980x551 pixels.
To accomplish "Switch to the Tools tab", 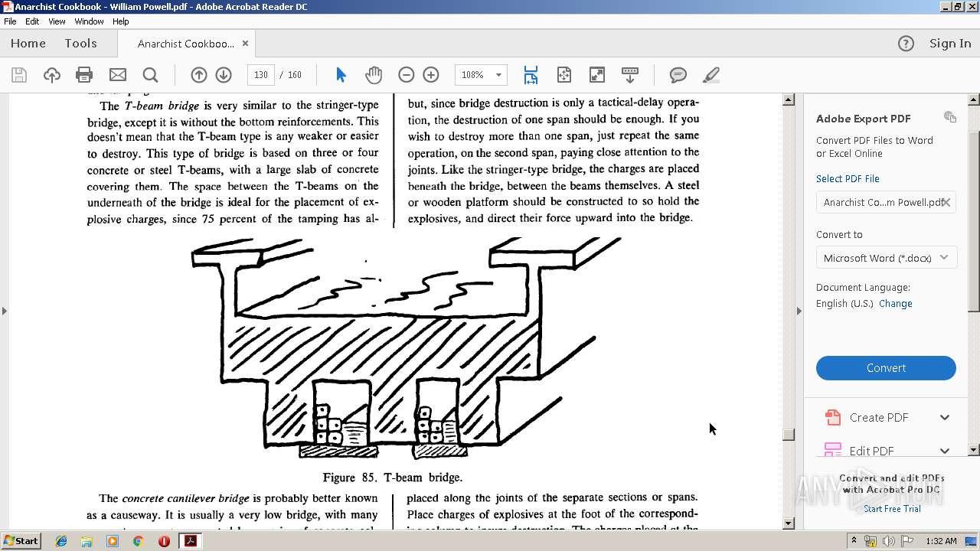I will [80, 44].
